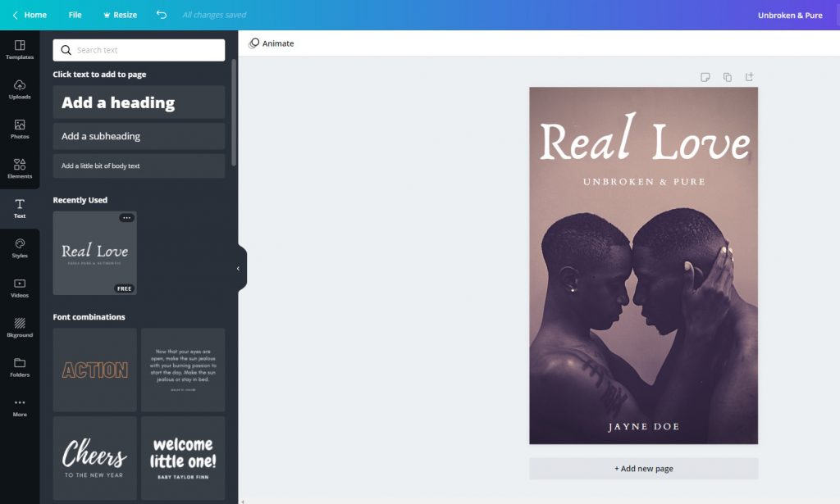The image size is (840, 504).
Task: Click the add notes icon above page
Action: [705, 77]
